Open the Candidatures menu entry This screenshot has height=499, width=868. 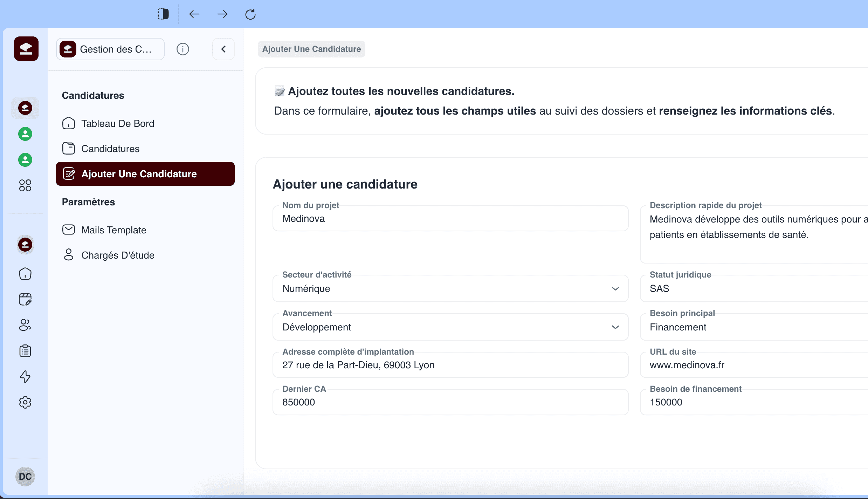(110, 149)
